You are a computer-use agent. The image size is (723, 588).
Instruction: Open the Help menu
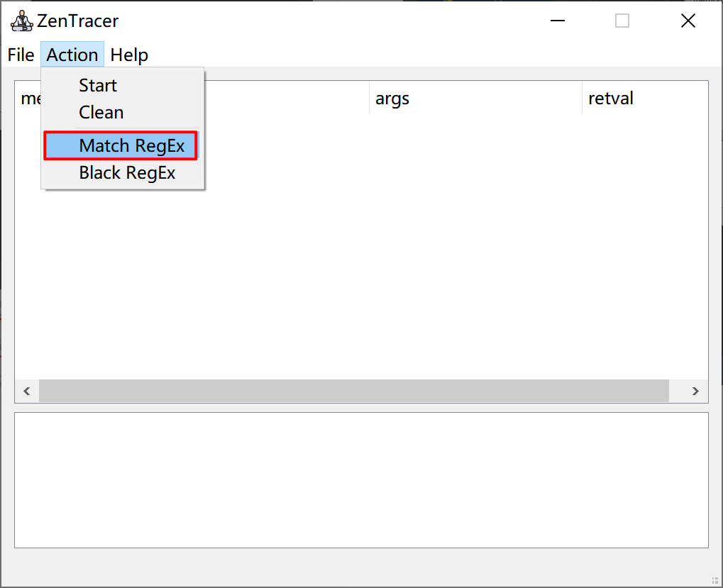point(129,55)
